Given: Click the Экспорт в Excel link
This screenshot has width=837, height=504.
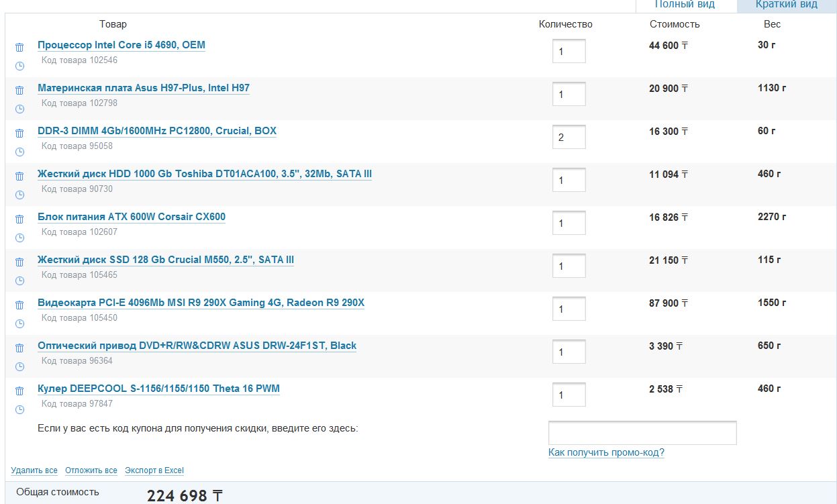Looking at the screenshot, I should tap(154, 470).
